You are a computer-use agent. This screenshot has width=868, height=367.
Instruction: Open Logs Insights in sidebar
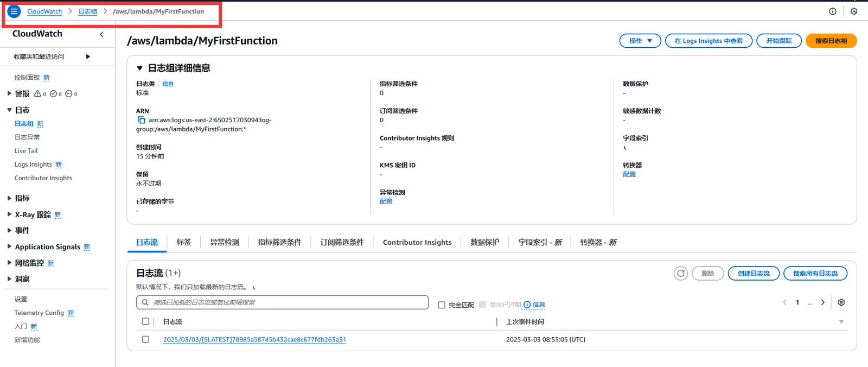[33, 164]
